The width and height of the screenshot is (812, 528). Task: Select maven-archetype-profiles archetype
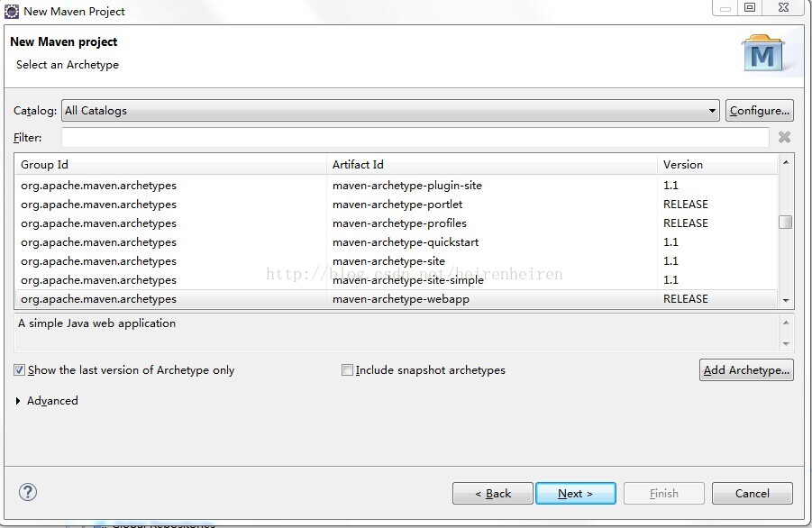tap(397, 223)
